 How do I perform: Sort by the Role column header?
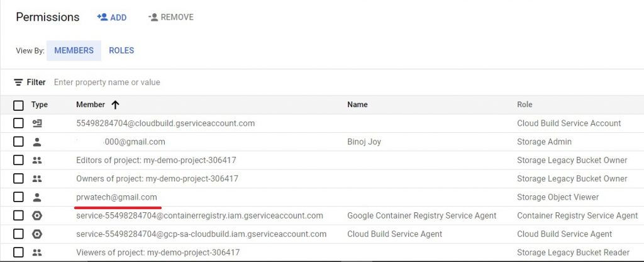click(525, 105)
